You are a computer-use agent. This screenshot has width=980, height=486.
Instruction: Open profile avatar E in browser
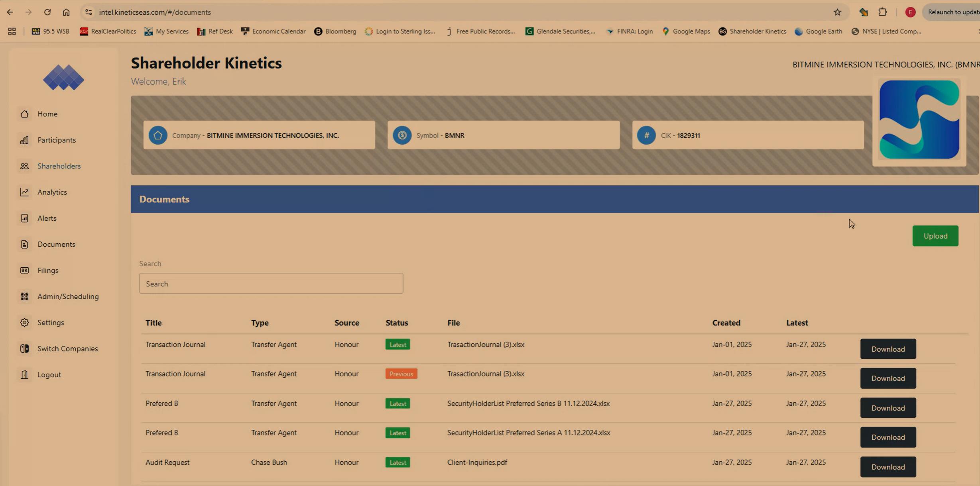coord(910,12)
